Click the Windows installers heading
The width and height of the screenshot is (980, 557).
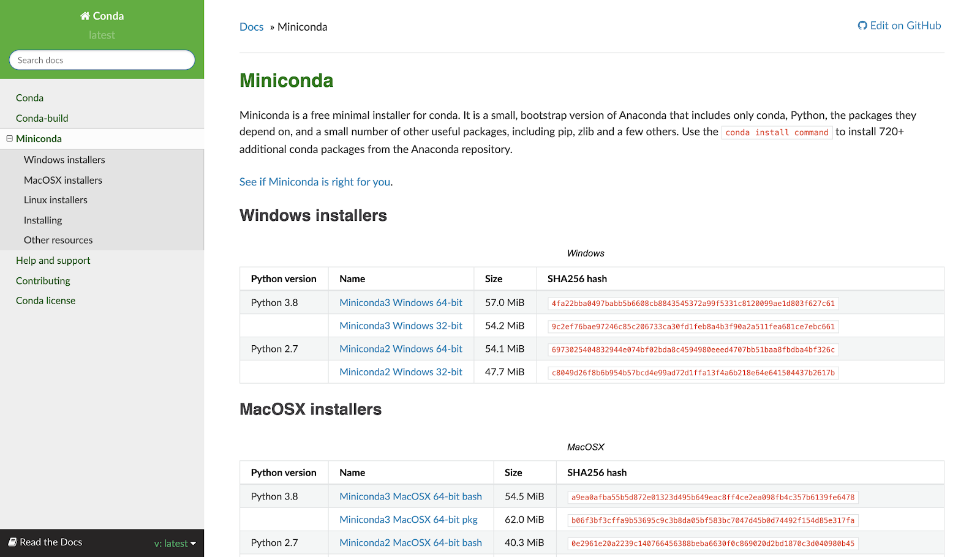(313, 215)
